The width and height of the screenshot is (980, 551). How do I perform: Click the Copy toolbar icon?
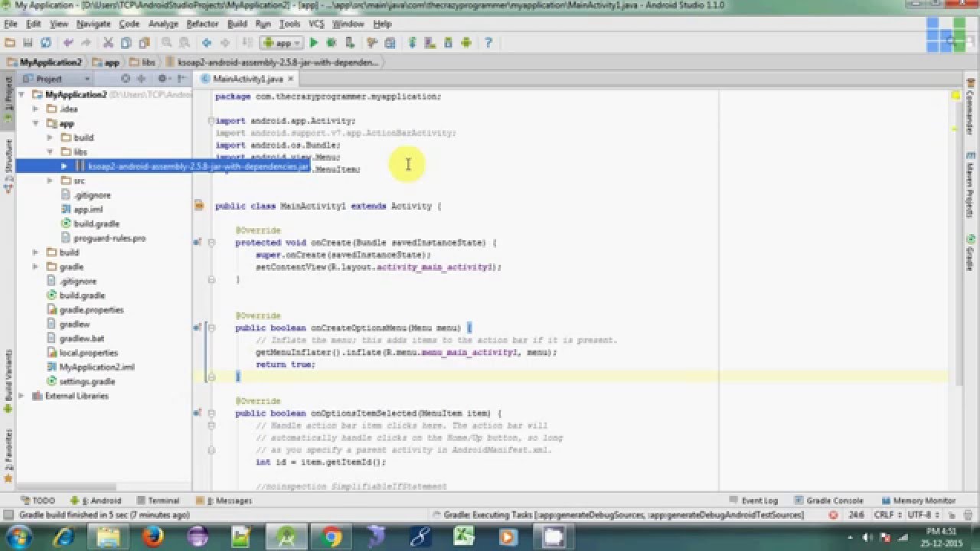pyautogui.click(x=126, y=43)
